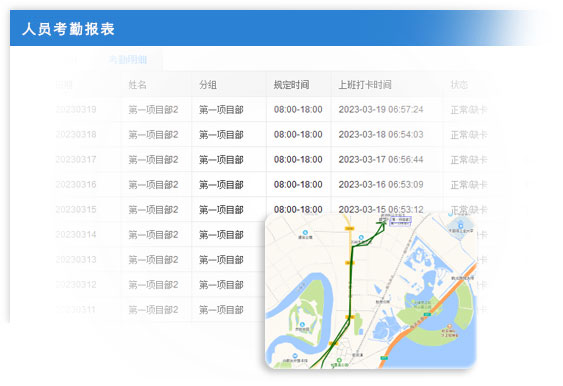
Task: Click the blue POI marker inside the river-loop park
Action: coord(303,324)
